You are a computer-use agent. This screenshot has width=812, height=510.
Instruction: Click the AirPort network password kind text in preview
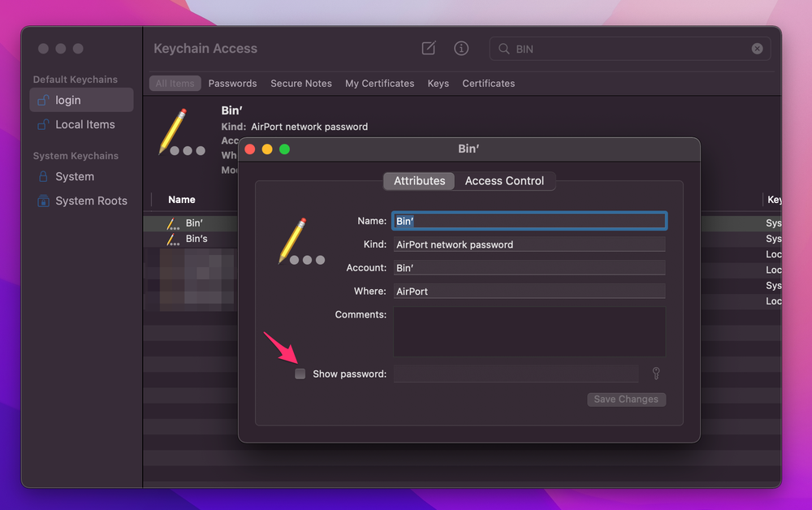pos(309,127)
